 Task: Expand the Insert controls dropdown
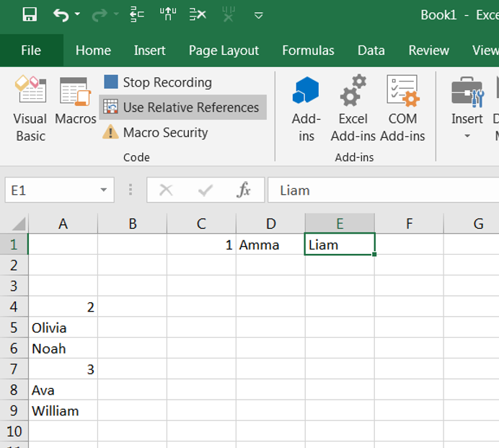[467, 136]
